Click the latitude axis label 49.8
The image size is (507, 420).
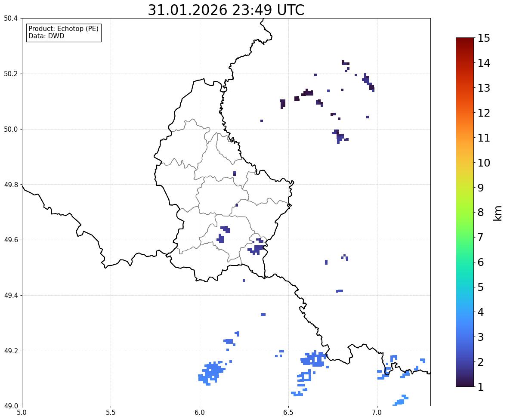pos(11,185)
